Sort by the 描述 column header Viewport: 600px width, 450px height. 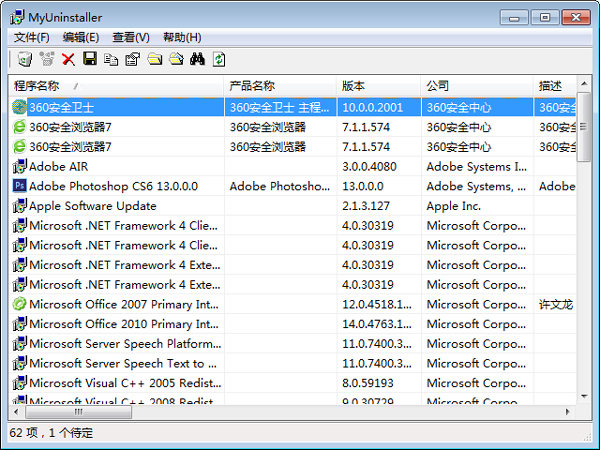click(x=554, y=86)
